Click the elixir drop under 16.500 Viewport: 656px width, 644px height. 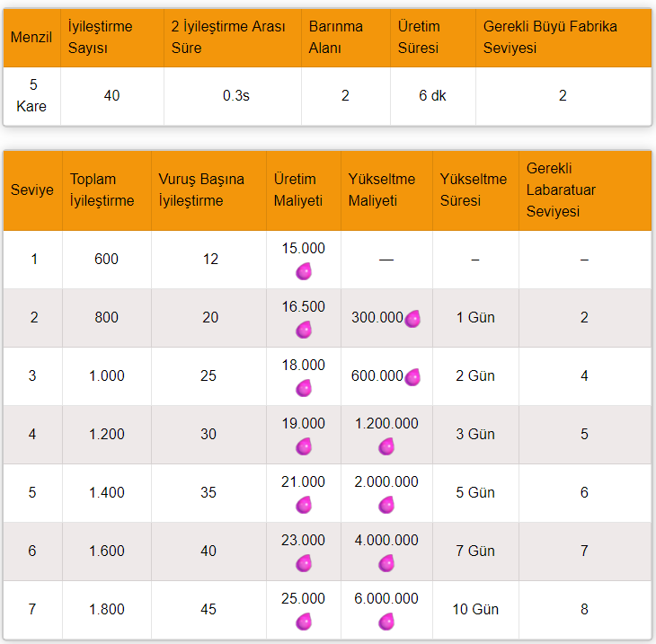tap(304, 330)
